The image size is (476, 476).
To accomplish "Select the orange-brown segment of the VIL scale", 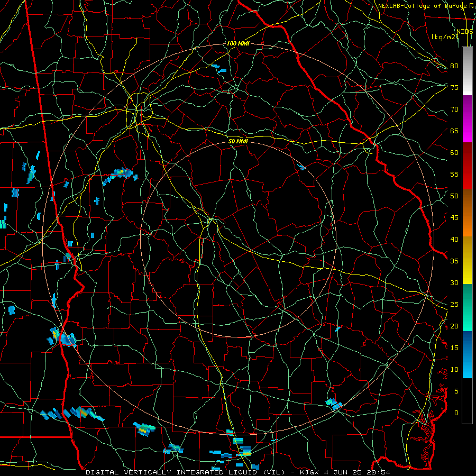I will click(x=467, y=213).
